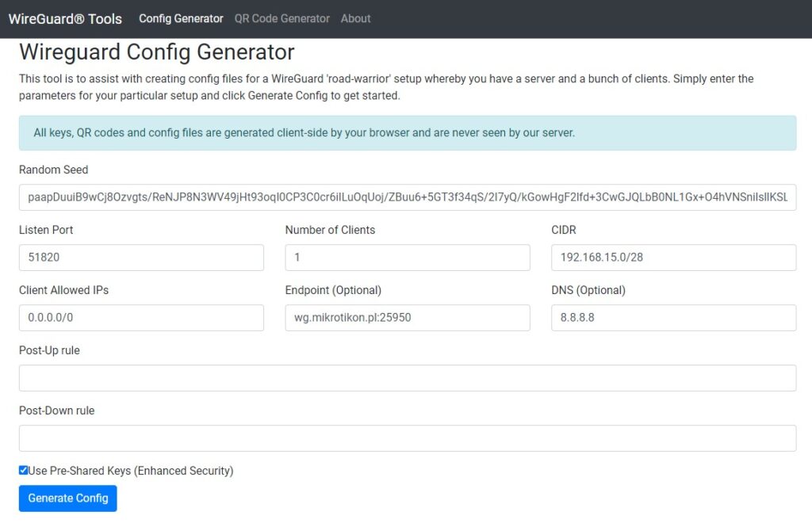Click the Random Seed label
This screenshot has height=523, width=812.
[53, 170]
